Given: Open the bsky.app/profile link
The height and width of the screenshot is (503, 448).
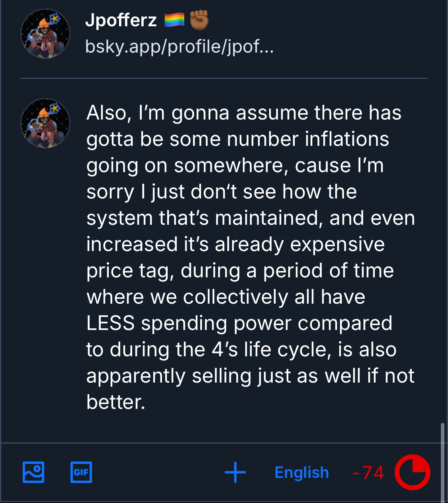Looking at the screenshot, I should pyautogui.click(x=179, y=47).
